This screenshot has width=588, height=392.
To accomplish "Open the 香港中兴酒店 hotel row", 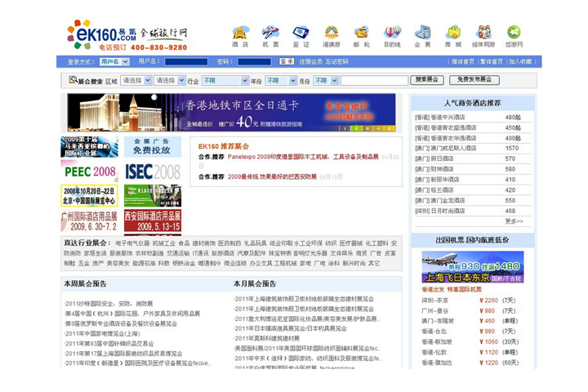I will 473,117.
